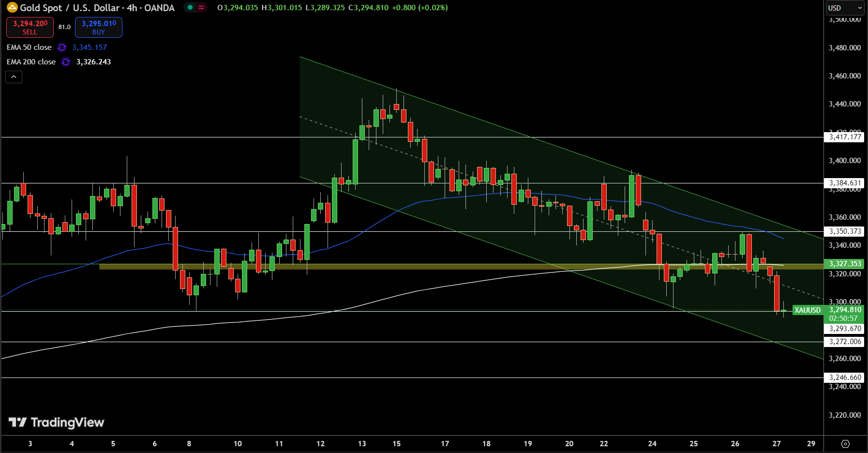Image resolution: width=868 pixels, height=453 pixels.
Task: Click the 3,417.177 price level label
Action: [844, 137]
